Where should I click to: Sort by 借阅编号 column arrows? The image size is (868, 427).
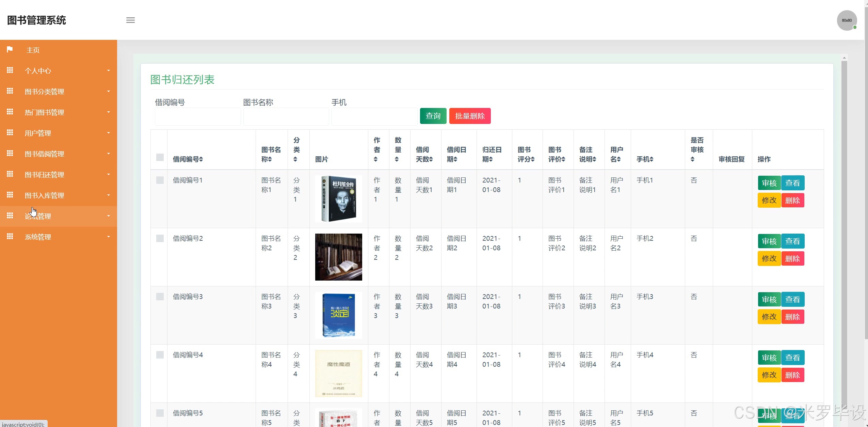(201, 159)
